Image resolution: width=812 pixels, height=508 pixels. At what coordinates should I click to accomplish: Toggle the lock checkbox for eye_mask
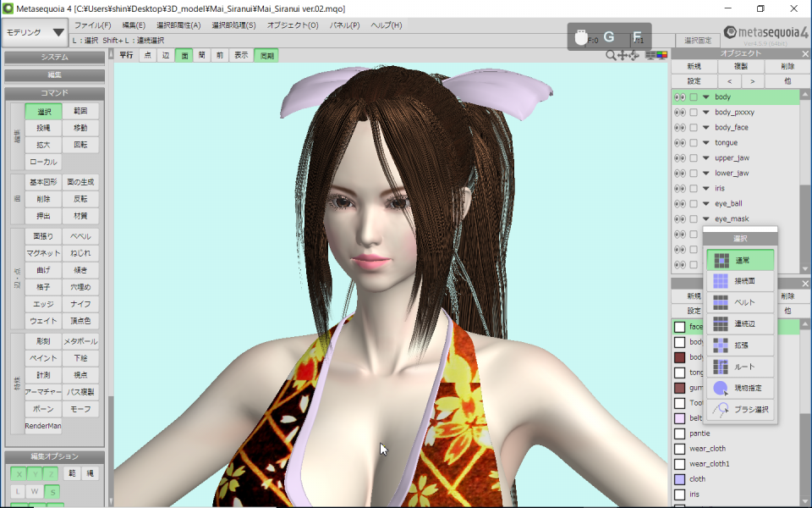694,219
